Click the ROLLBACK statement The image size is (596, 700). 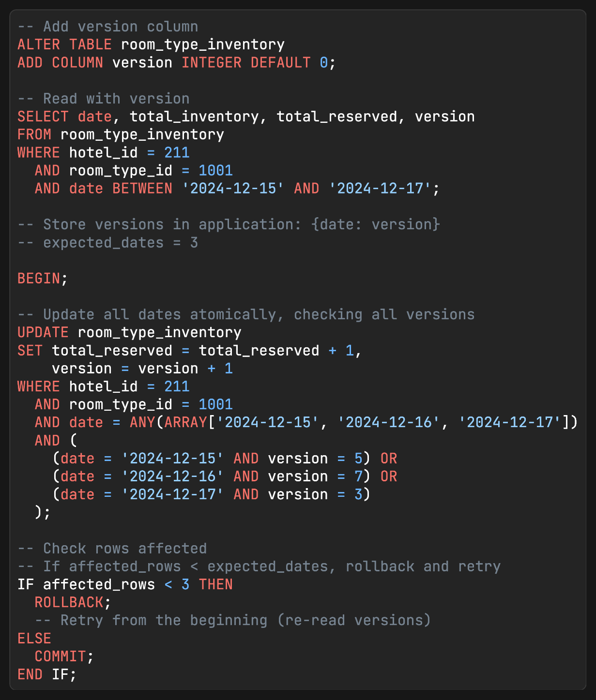[73, 602]
